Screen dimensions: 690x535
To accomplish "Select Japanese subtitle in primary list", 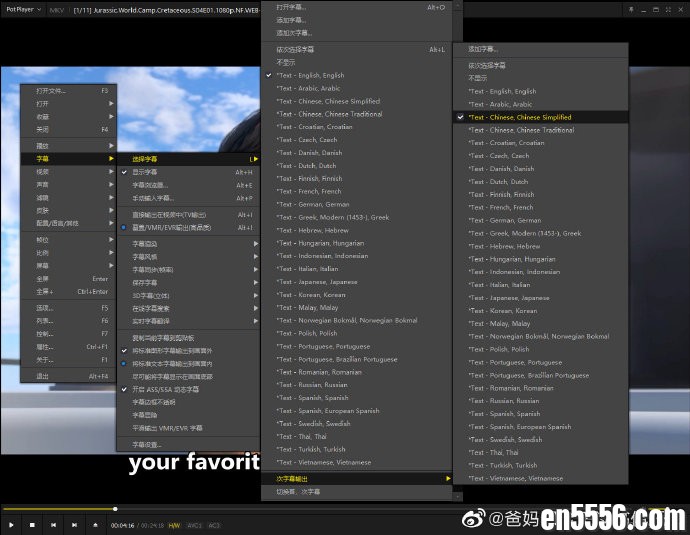I will 316,282.
